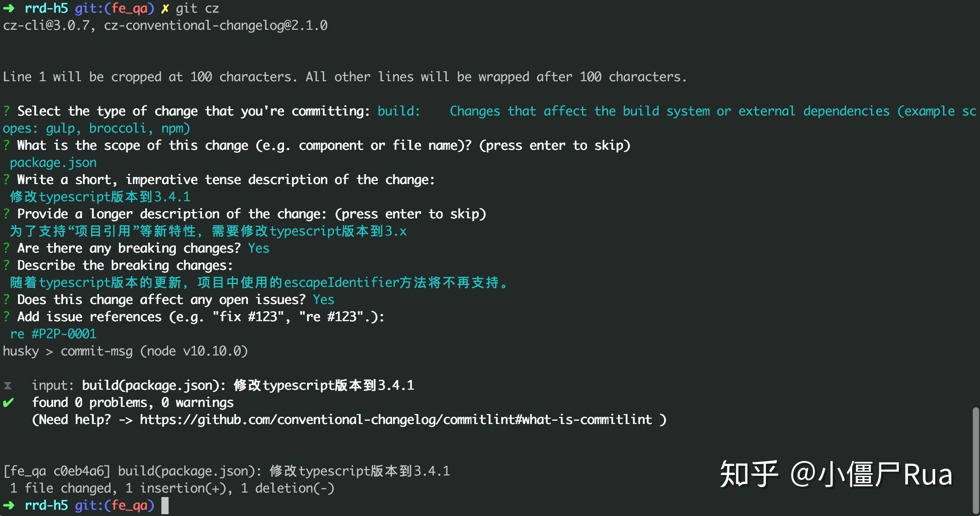Click the terminal cursor block at bottom prompt
This screenshot has height=516, width=980.
[165, 506]
